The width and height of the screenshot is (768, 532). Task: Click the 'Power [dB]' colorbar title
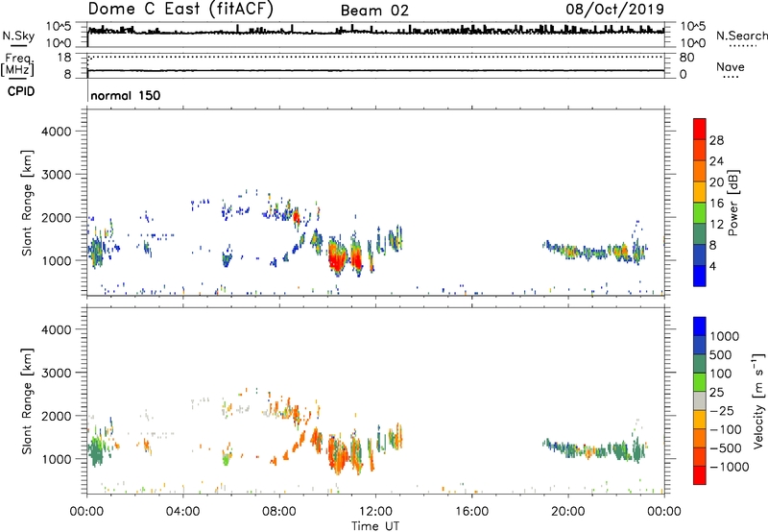(x=732, y=203)
